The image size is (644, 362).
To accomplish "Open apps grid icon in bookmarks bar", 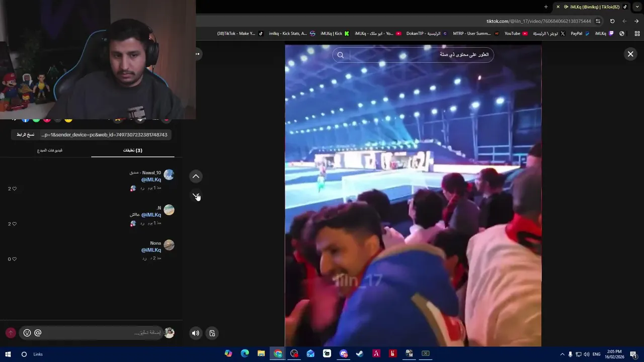I will click(637, 34).
